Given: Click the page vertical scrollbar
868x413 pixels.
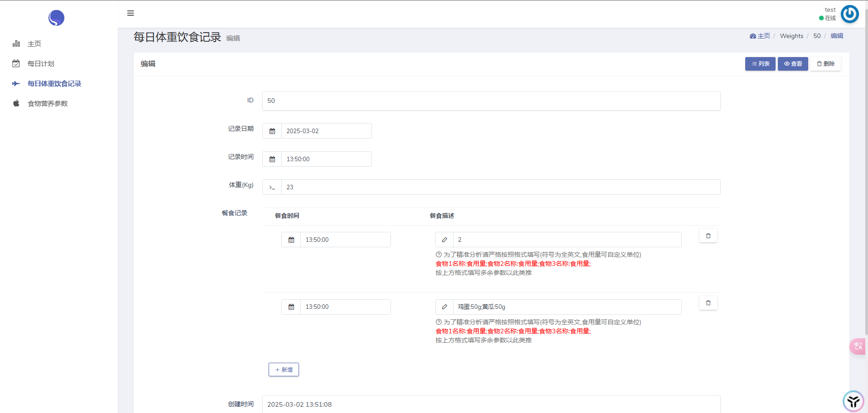Looking at the screenshot, I should click(x=866, y=172).
